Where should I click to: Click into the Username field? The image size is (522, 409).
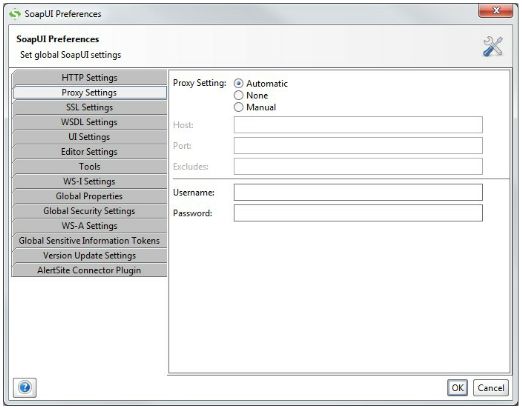[x=358, y=192]
